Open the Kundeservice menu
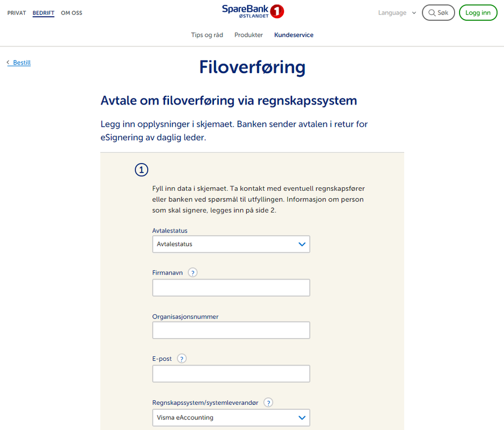This screenshot has height=430, width=504. pos(294,35)
